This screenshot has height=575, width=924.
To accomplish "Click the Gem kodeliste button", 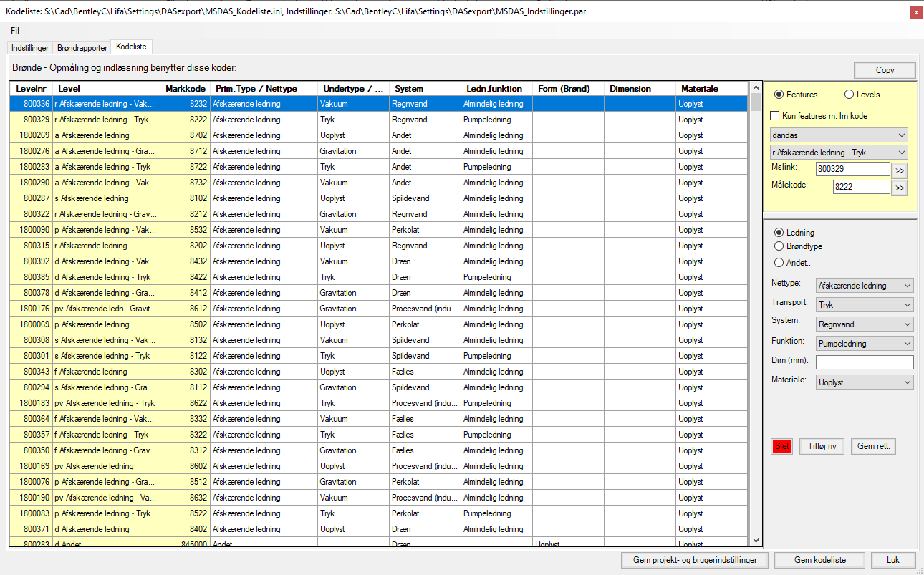I will point(819,560).
